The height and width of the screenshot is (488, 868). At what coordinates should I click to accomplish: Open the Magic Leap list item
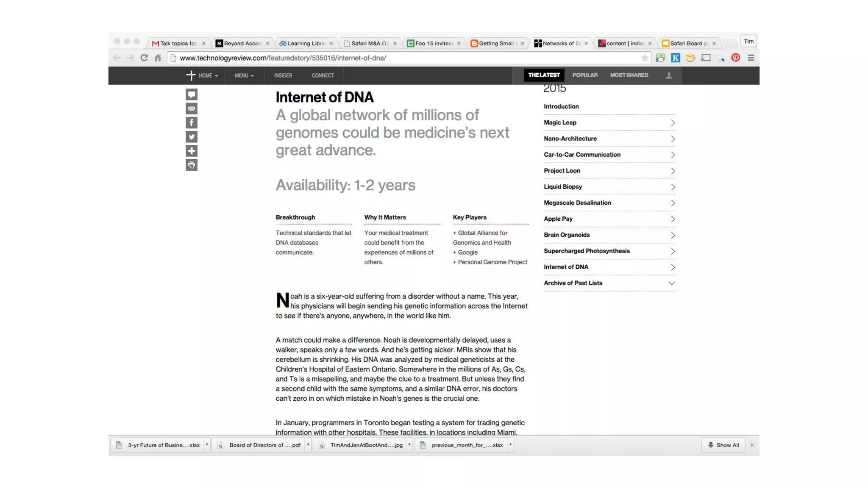click(x=609, y=122)
